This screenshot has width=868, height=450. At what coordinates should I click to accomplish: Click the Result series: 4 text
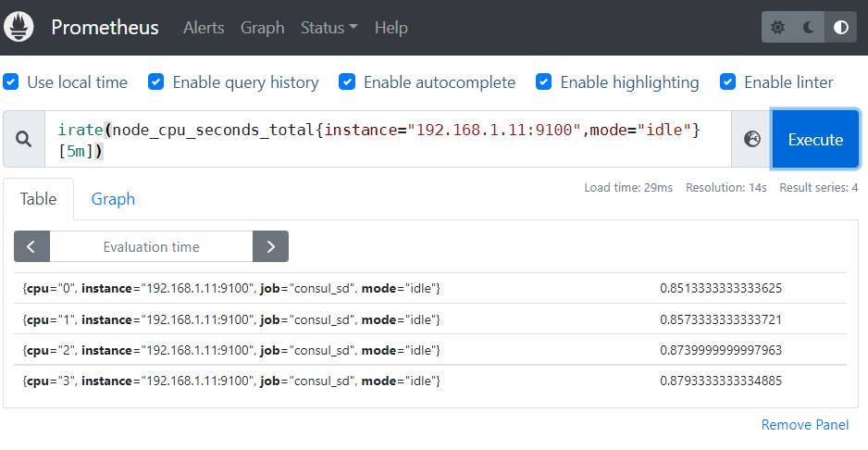click(819, 187)
